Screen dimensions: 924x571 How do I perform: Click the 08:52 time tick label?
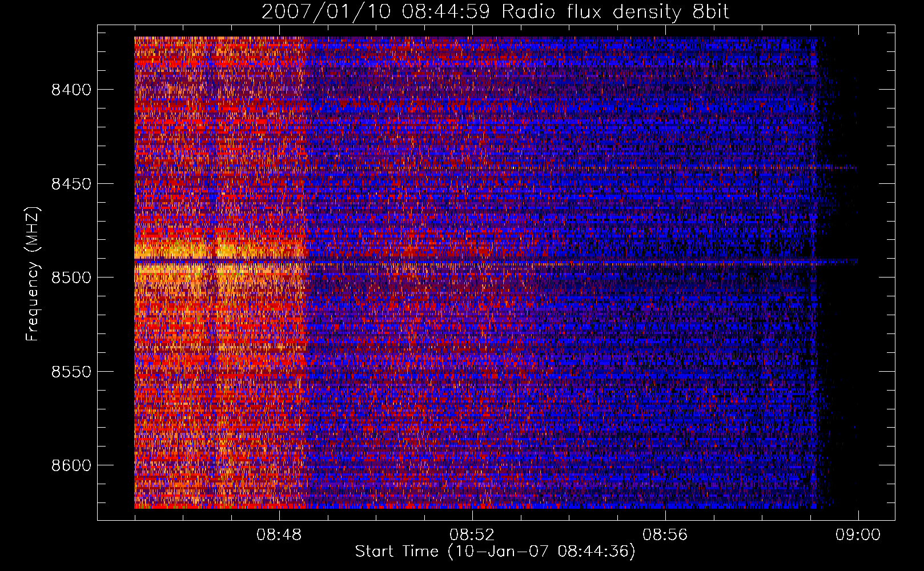pos(472,535)
